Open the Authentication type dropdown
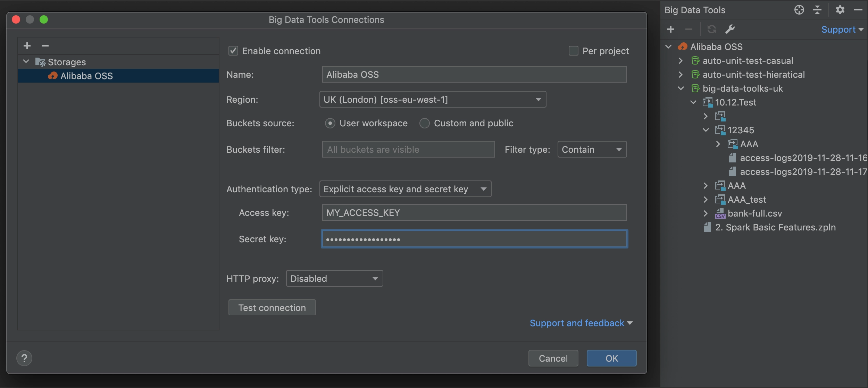The image size is (868, 388). pos(405,189)
